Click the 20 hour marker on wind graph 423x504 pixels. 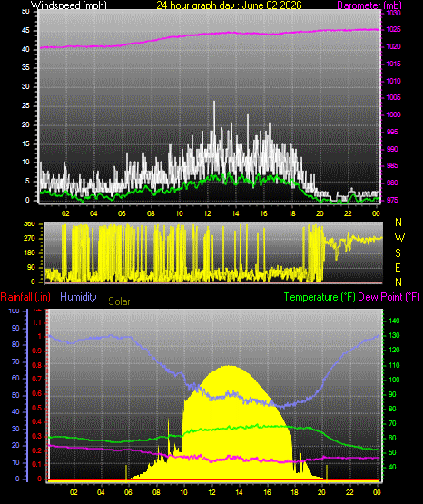[x=320, y=213]
